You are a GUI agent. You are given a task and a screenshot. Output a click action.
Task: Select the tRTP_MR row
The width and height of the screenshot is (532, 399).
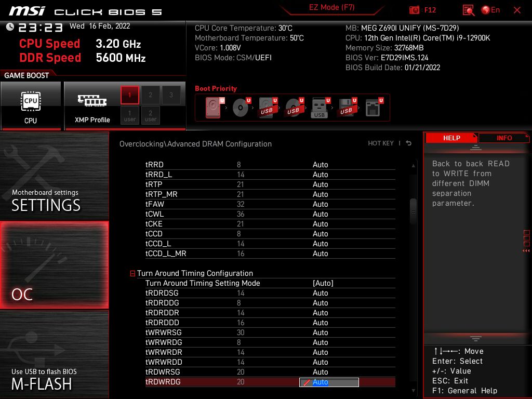pyautogui.click(x=270, y=194)
